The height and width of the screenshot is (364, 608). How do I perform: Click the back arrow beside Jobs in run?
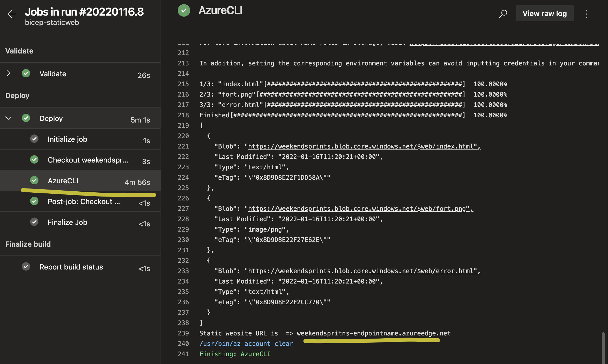pyautogui.click(x=12, y=14)
